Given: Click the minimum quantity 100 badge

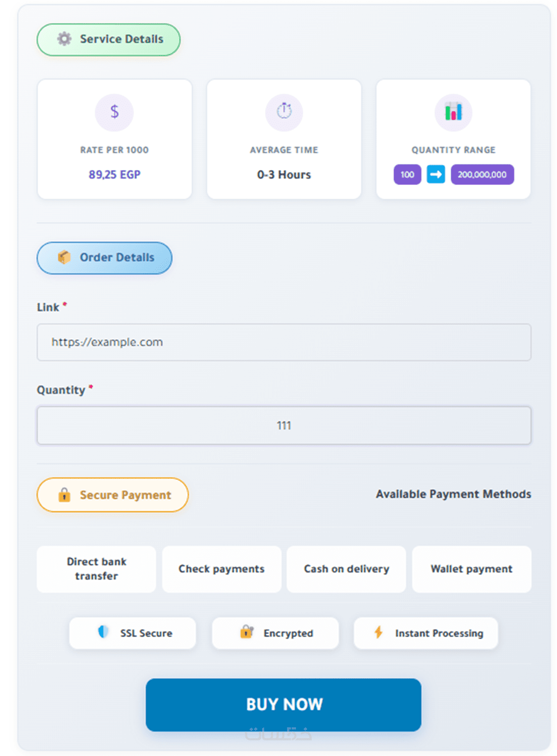Looking at the screenshot, I should (x=407, y=175).
